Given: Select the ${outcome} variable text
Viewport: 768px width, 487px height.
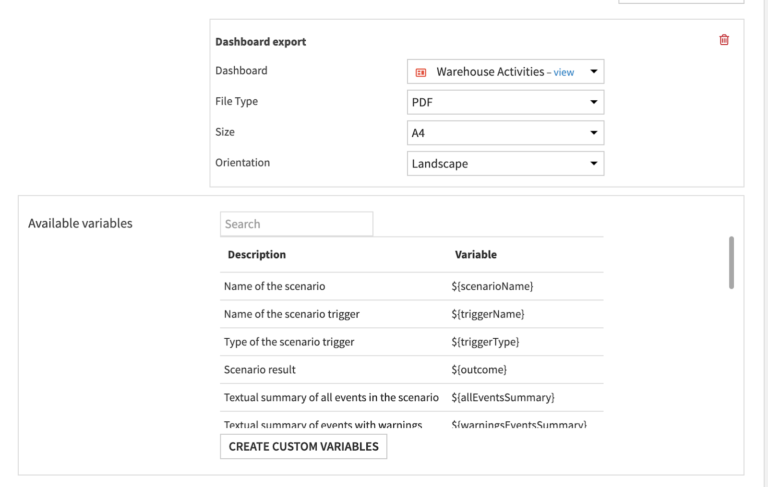Looking at the screenshot, I should (479, 370).
